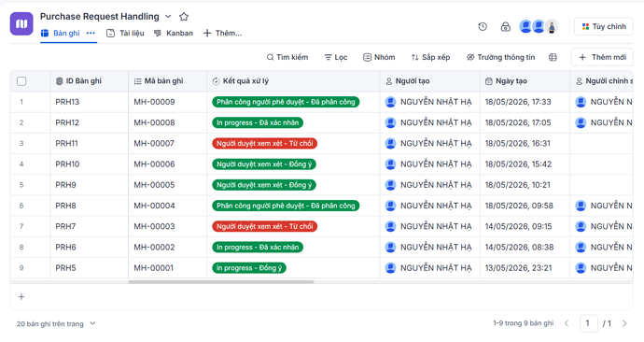
Task: Click the Thêm mới button
Action: tap(602, 57)
